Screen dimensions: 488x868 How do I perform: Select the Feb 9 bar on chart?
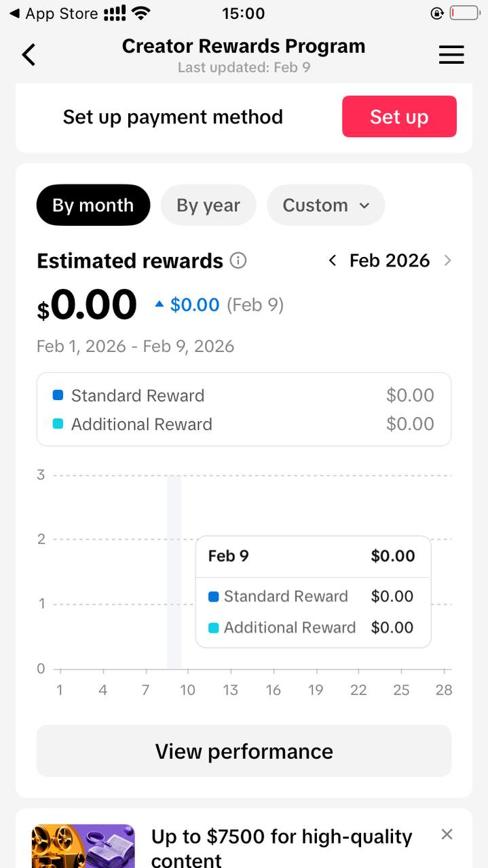tap(174, 573)
